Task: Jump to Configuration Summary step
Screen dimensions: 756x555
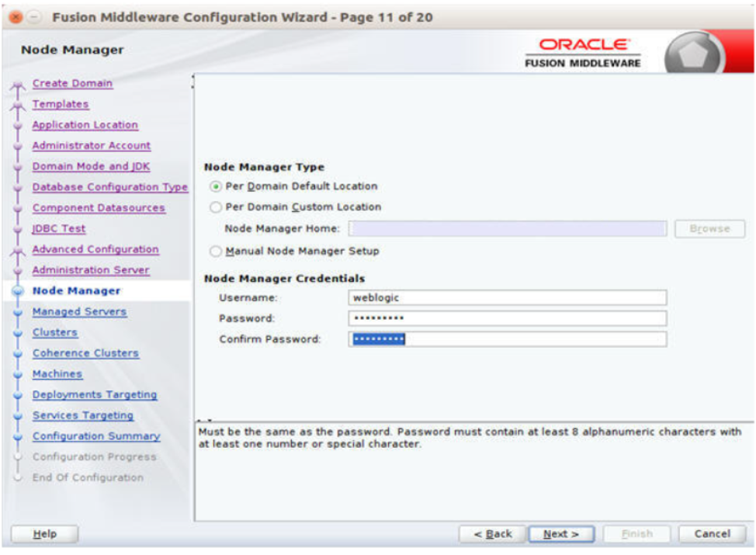Action: [96, 435]
